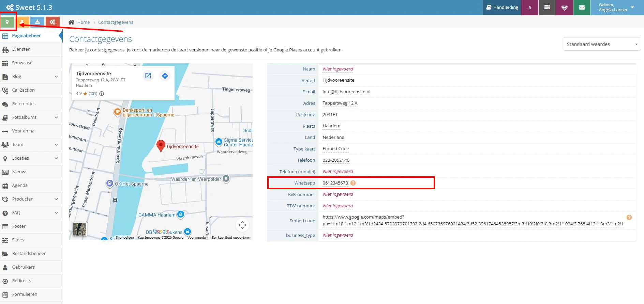Open the green envelope mail icon
The image size is (644, 304).
(582, 7)
